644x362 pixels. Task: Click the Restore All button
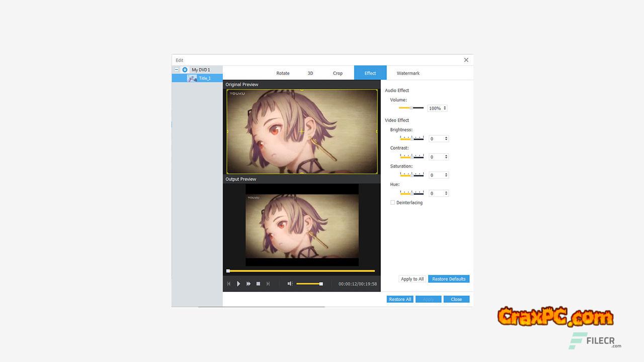[x=400, y=299]
